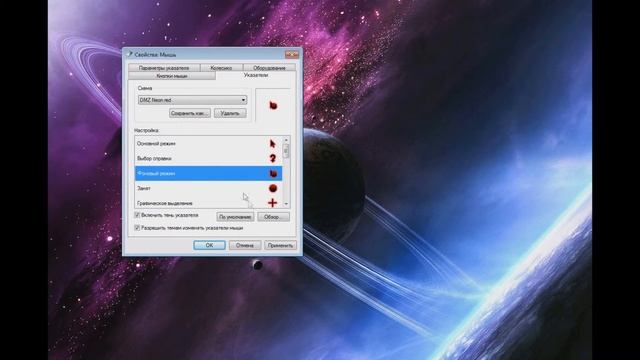Open the DMZ Neon red scheme dropdown
Image resolution: width=640 pixels, height=360 pixels.
click(x=192, y=100)
